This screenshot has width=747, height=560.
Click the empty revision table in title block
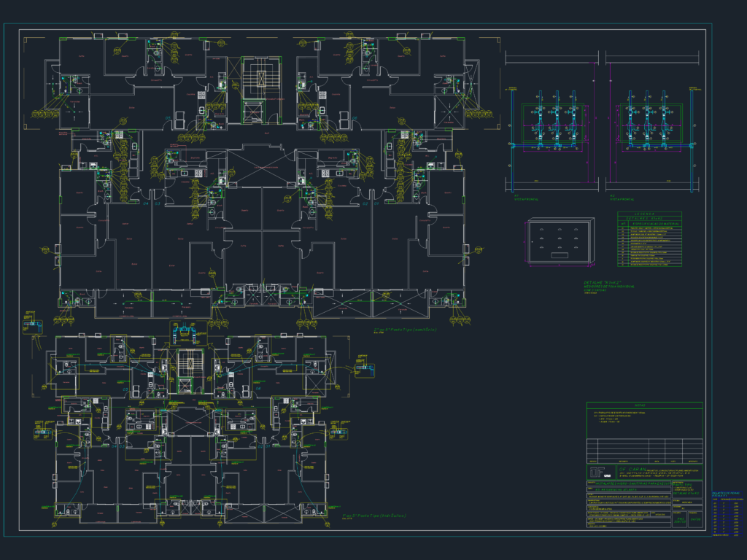coord(645,451)
